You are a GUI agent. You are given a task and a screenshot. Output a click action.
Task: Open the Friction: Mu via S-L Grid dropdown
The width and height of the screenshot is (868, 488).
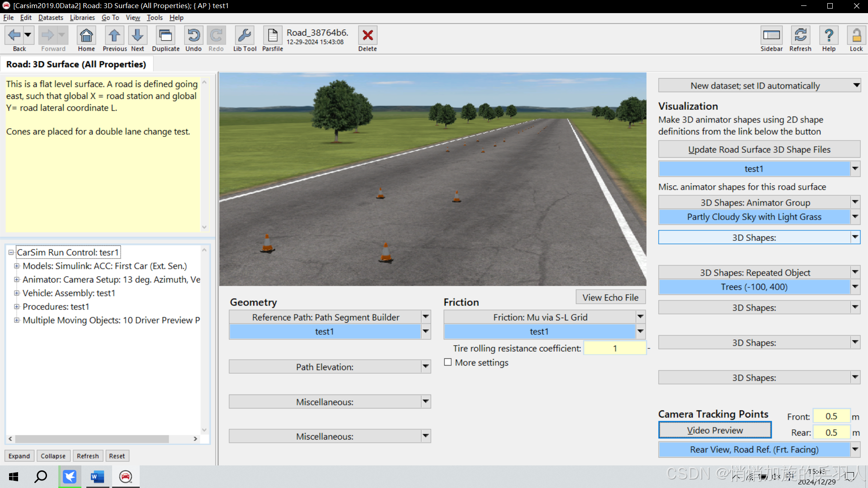(640, 317)
